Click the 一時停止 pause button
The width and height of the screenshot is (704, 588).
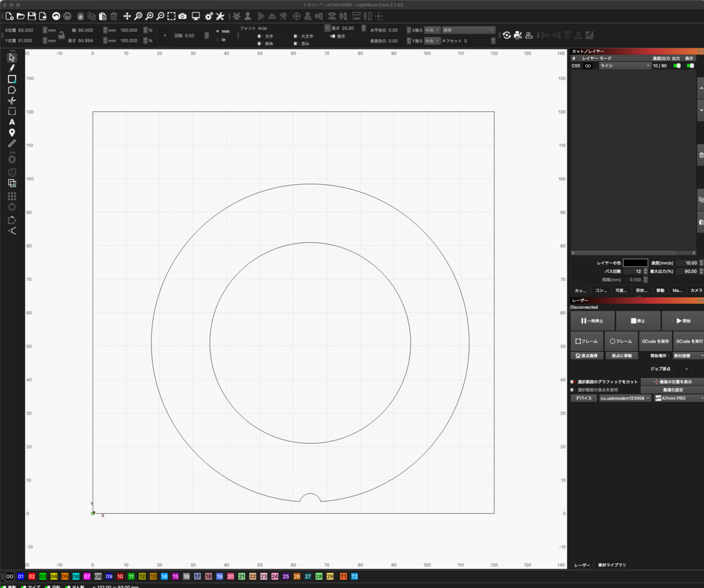pyautogui.click(x=593, y=321)
